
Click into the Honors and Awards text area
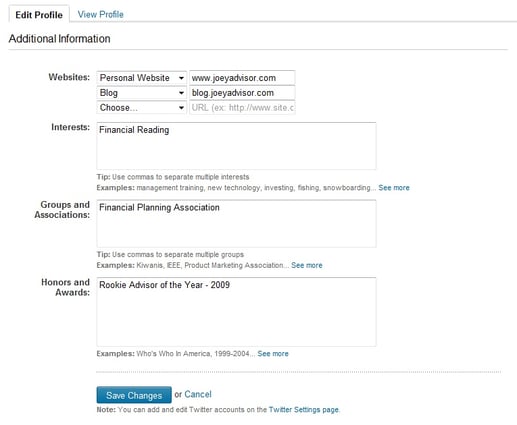pos(236,312)
